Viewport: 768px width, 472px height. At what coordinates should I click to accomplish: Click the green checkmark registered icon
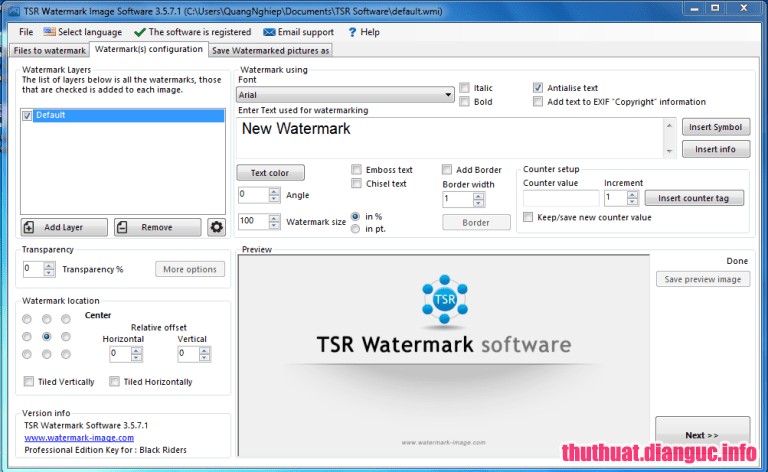tap(140, 32)
